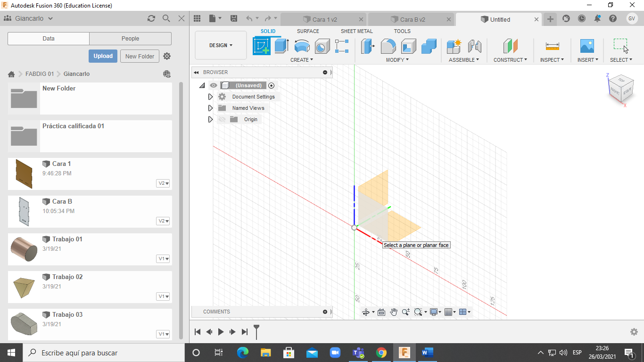Image resolution: width=644 pixels, height=362 pixels.
Task: Open the job status clock icon
Action: [x=582, y=19]
